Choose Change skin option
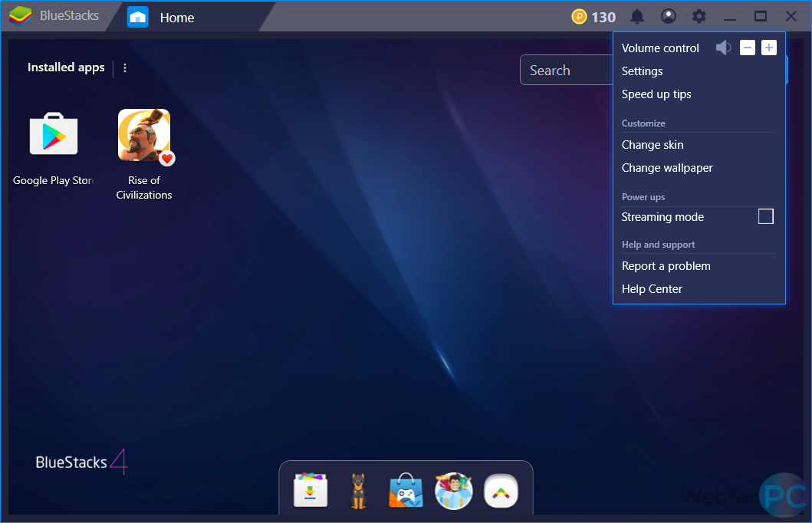The width and height of the screenshot is (812, 523). [x=653, y=145]
